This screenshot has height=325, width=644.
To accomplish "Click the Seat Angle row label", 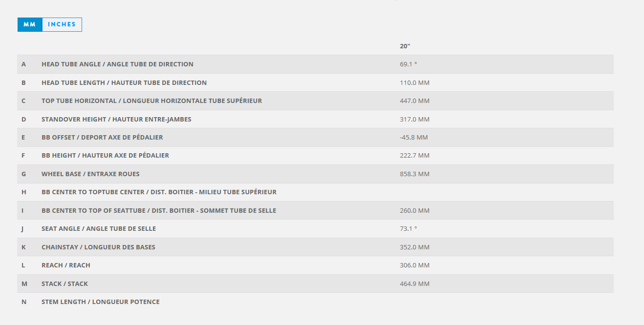I will pos(99,229).
